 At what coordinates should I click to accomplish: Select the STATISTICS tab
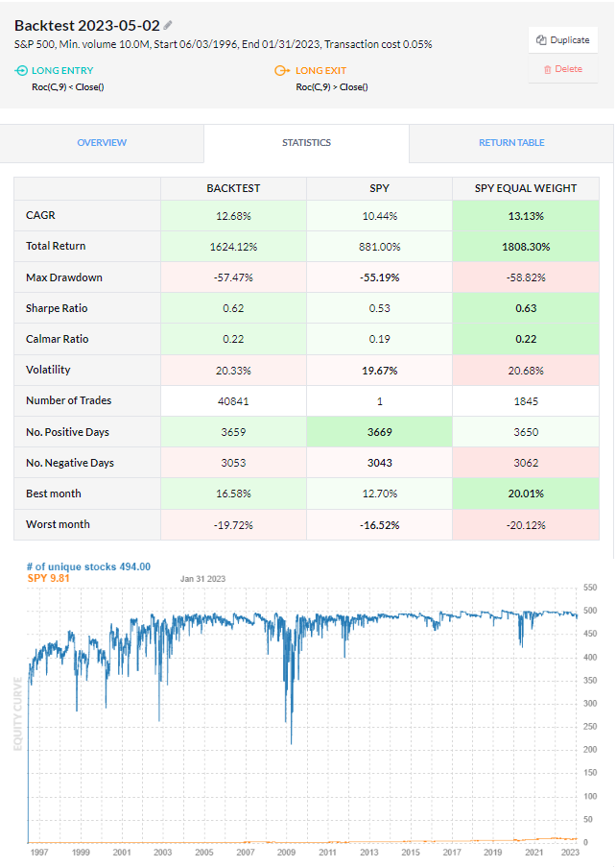306,142
